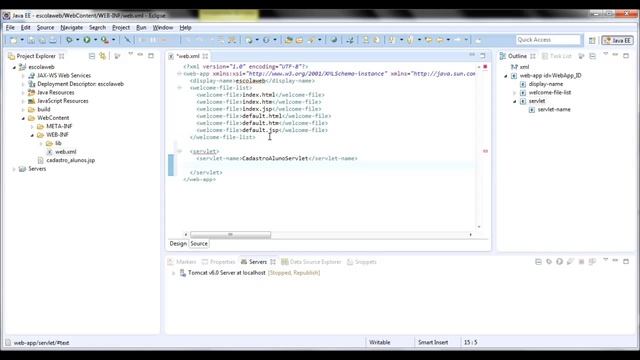Open the Run menu
The height and width of the screenshot is (360, 640).
[141, 27]
